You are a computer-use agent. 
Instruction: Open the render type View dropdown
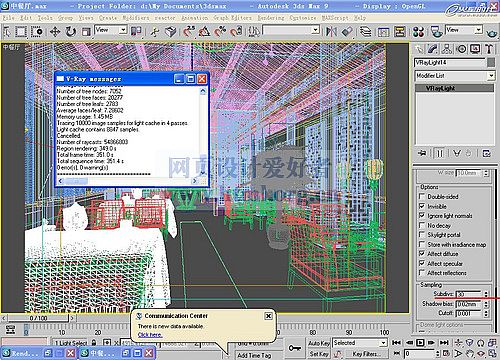(464, 30)
